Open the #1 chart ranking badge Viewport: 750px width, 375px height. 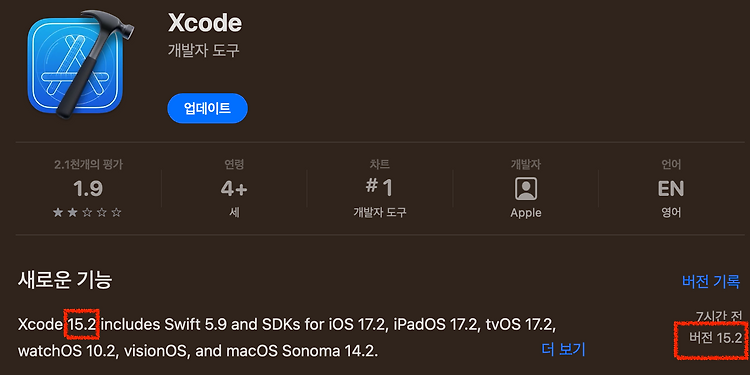click(379, 188)
